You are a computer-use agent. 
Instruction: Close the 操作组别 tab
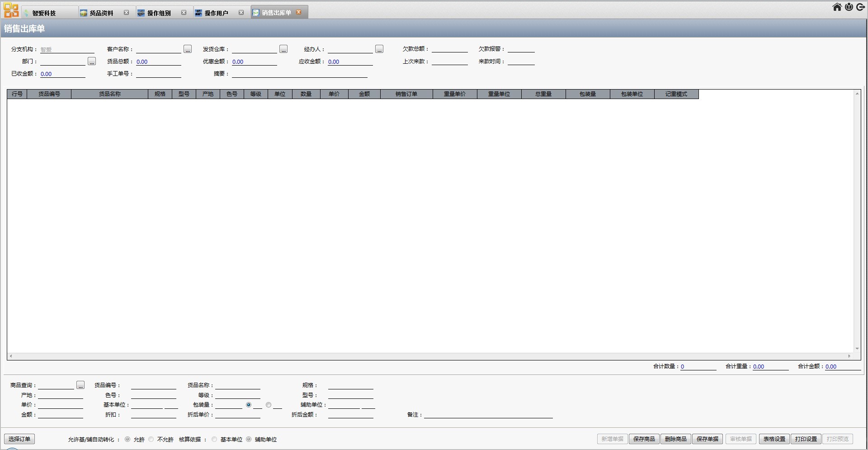[x=184, y=13]
